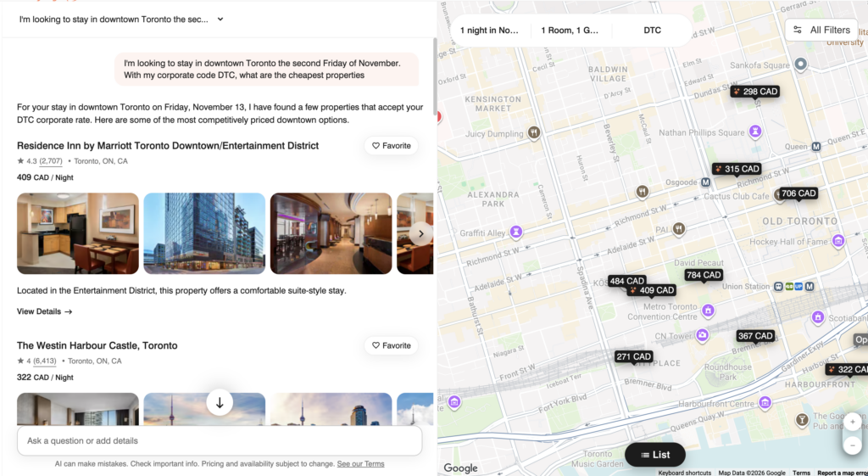Click the scroll-down arrow button in chat
The image size is (868, 476).
click(220, 402)
